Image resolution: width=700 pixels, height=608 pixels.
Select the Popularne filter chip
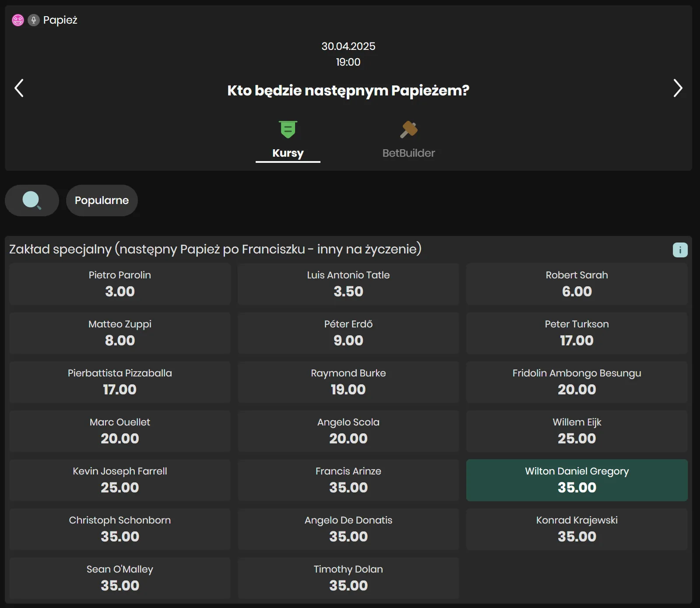coord(102,200)
